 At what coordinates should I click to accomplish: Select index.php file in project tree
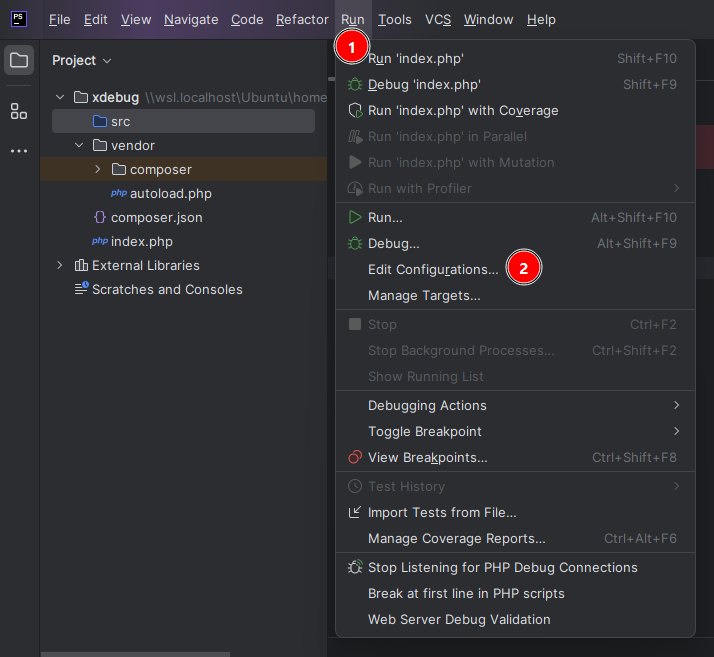click(141, 241)
